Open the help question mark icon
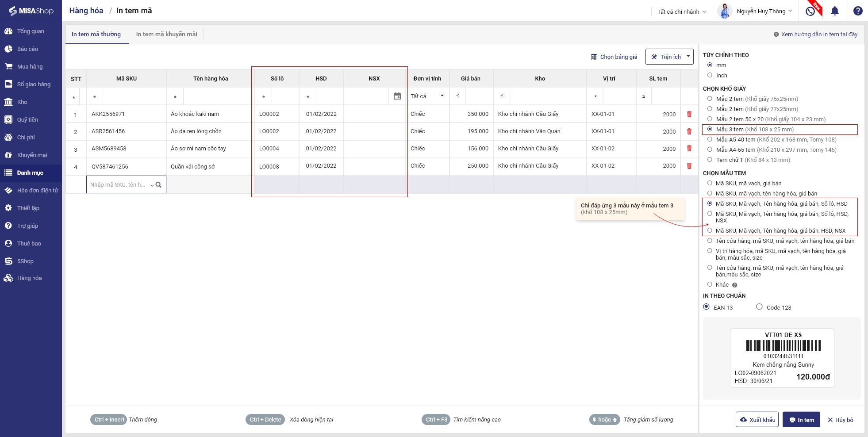The width and height of the screenshot is (868, 437). 857,11
